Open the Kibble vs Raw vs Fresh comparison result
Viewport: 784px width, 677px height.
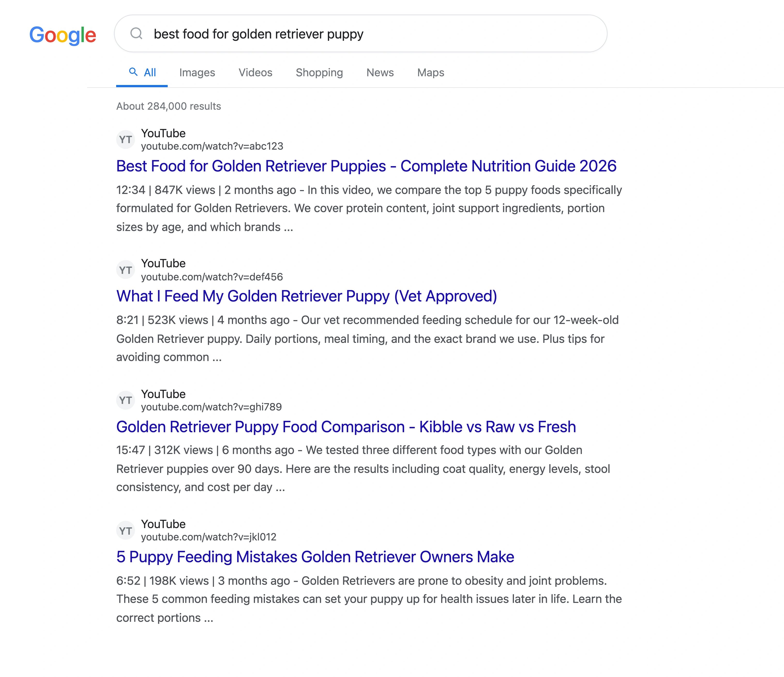346,427
